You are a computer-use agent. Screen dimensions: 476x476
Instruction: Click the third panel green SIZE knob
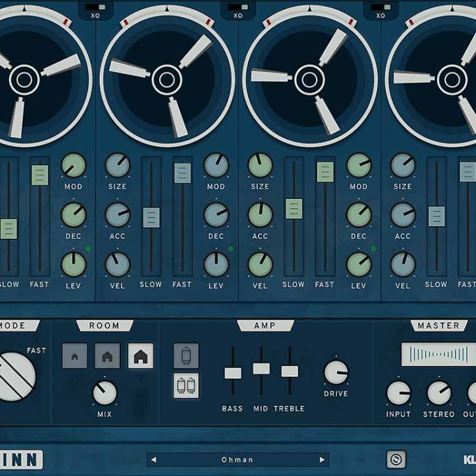(x=260, y=165)
